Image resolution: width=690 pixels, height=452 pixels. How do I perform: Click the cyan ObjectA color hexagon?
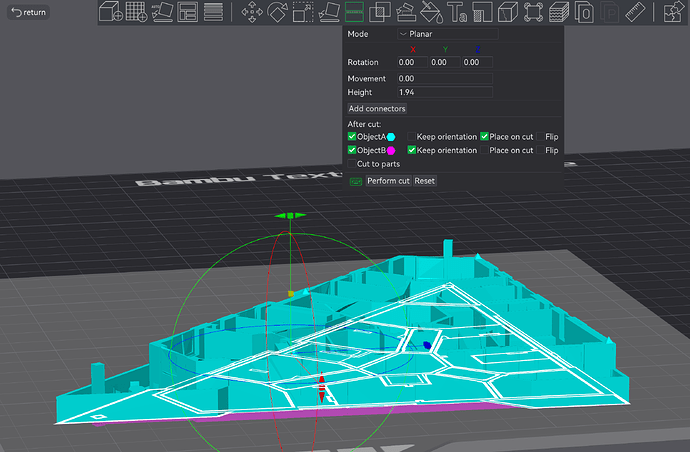coord(391,137)
